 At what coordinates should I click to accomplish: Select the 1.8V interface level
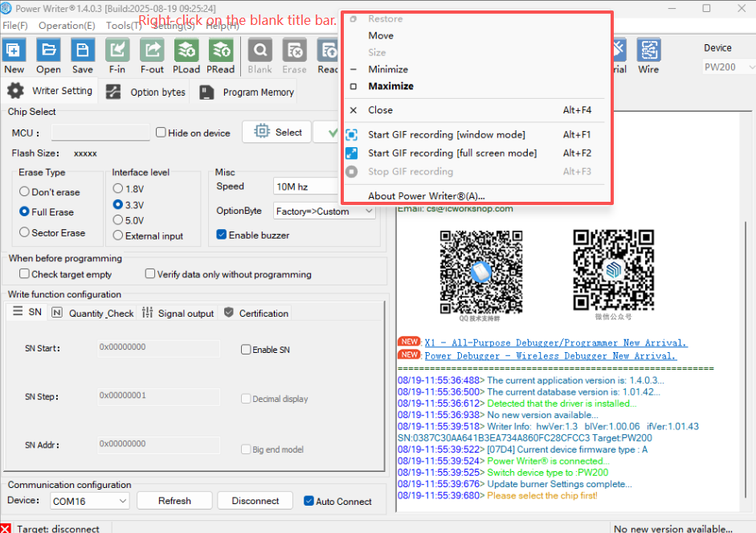tap(117, 188)
